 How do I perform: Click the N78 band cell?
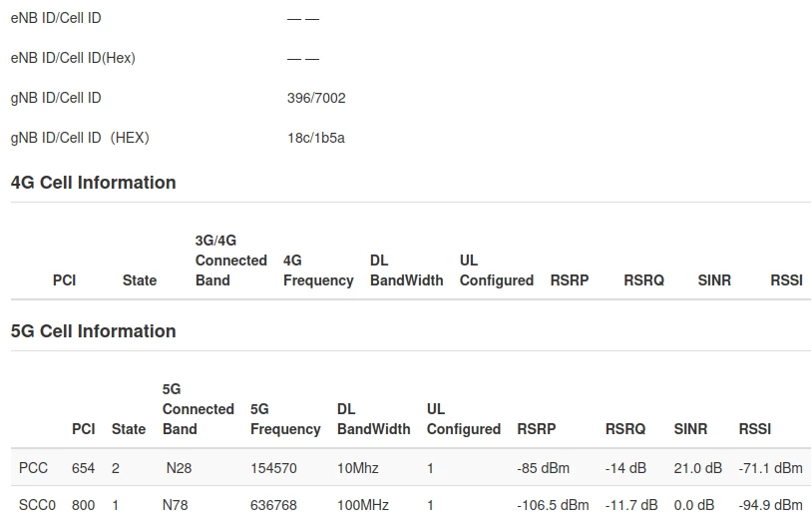pos(178,505)
